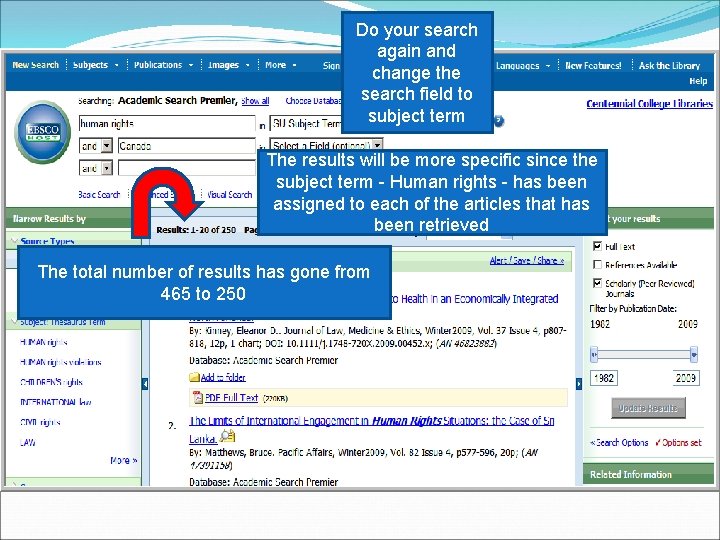The height and width of the screenshot is (540, 720).
Task: Check References Available option
Action: [597, 264]
